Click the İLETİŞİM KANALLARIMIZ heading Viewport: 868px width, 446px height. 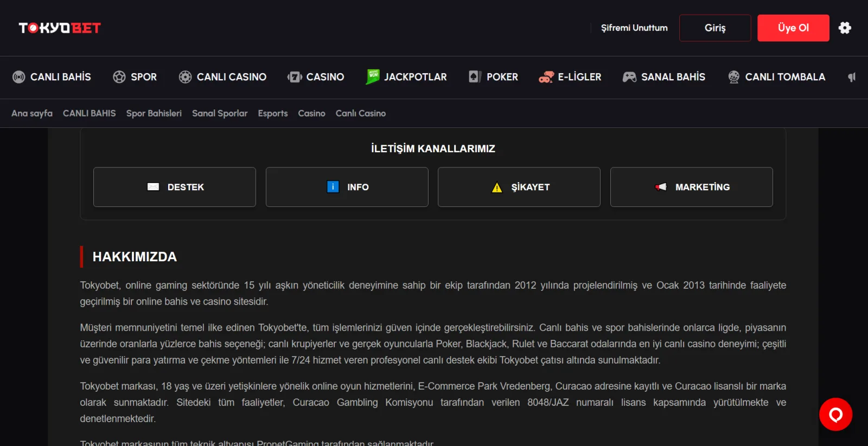pos(433,148)
